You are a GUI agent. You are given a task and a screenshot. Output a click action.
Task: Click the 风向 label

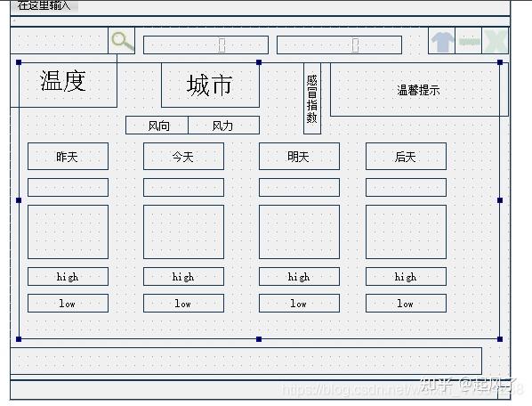[x=157, y=126]
